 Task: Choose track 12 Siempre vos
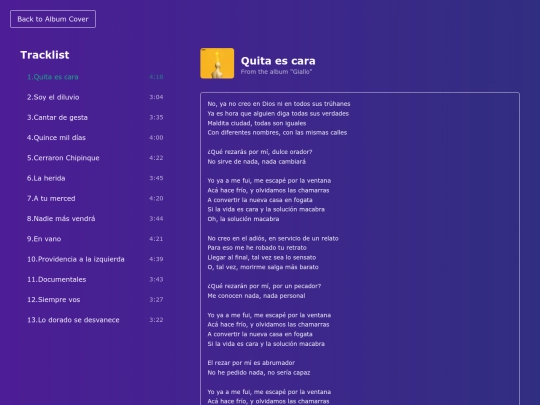[x=95, y=300]
